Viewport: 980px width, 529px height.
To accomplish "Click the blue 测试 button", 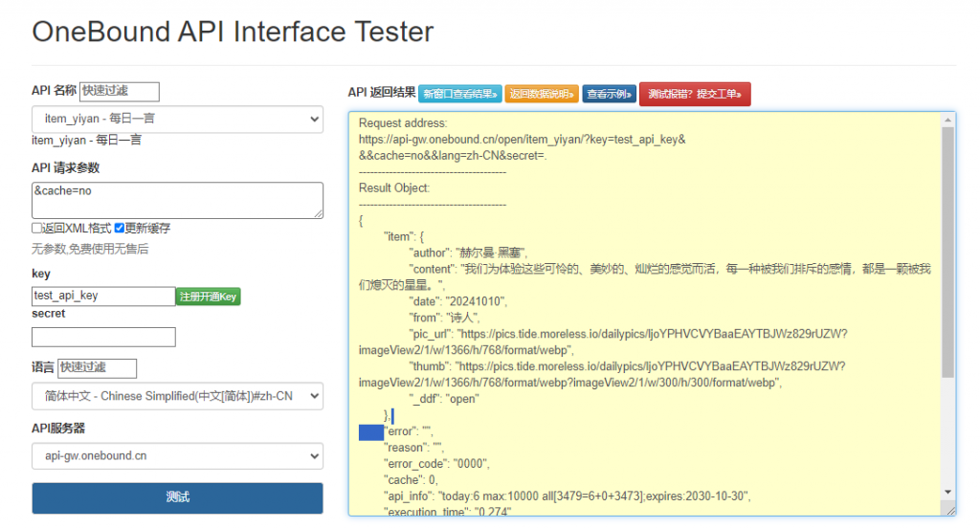I will [x=177, y=497].
